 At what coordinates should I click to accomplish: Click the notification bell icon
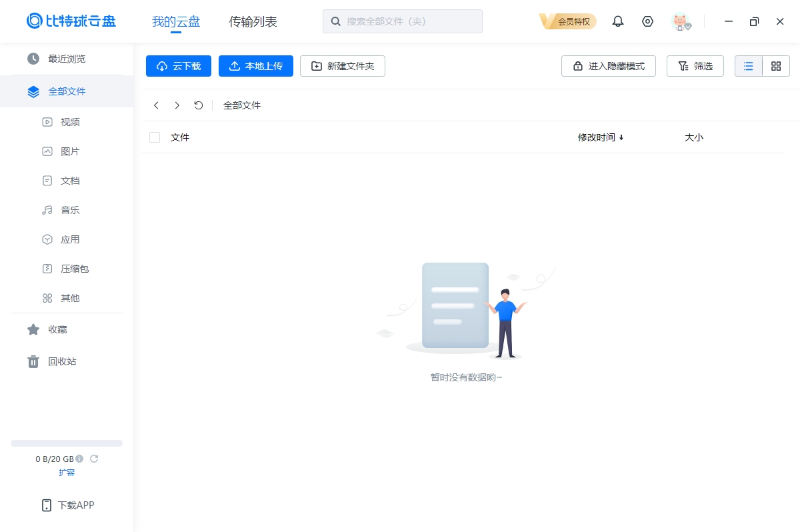click(x=617, y=21)
